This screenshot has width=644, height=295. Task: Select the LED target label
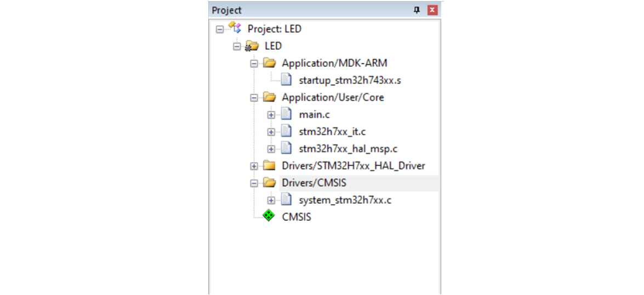pos(273,46)
